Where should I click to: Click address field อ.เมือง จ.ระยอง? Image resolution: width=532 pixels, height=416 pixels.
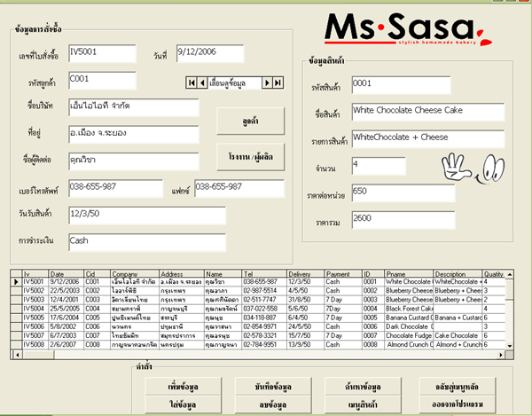[134, 134]
